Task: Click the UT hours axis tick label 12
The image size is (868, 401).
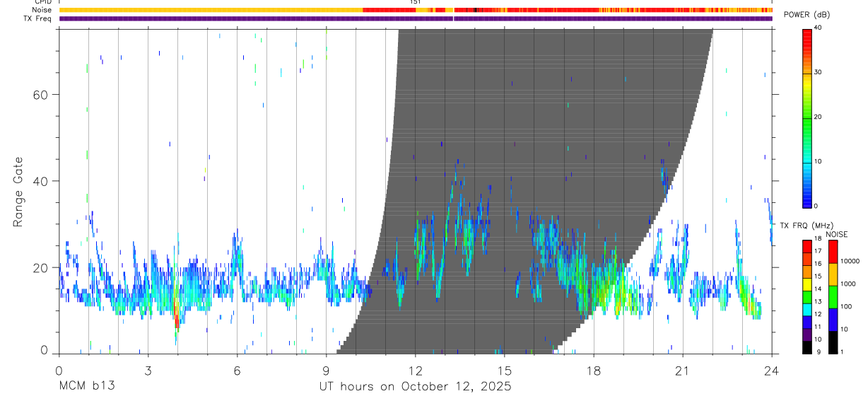Action: [415, 371]
